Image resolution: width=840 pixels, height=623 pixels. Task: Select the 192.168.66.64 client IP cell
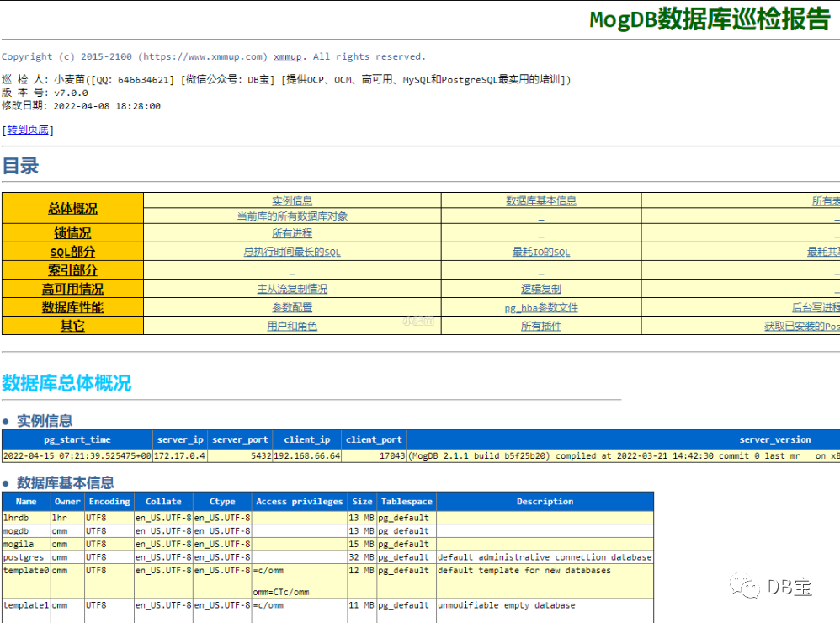pos(307,455)
